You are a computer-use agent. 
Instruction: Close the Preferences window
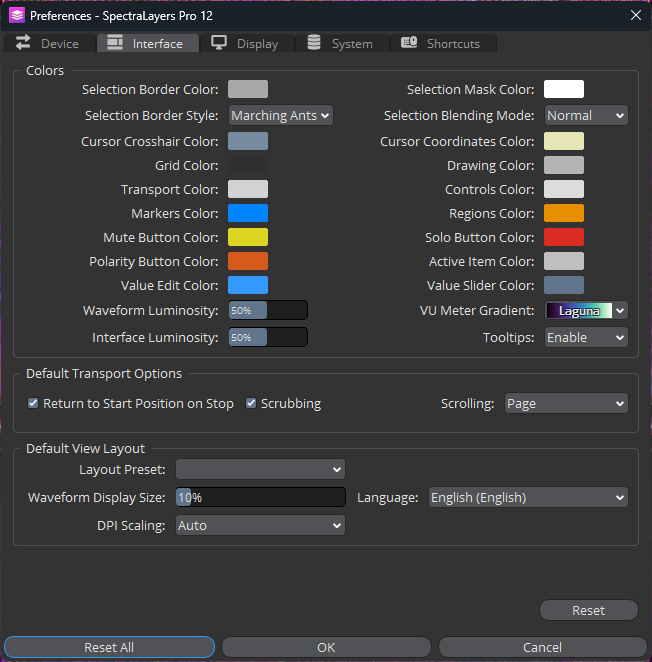point(636,16)
